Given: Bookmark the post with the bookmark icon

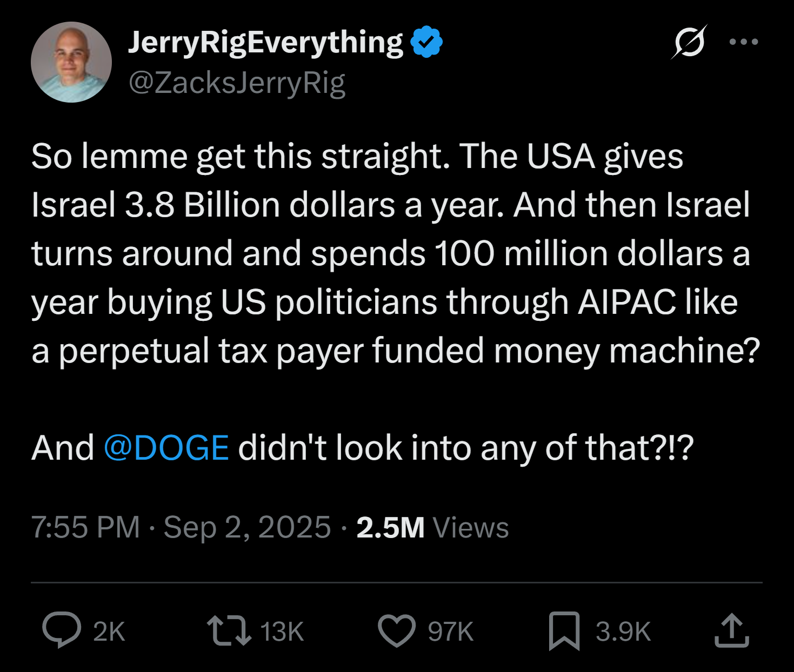Looking at the screenshot, I should tap(564, 631).
